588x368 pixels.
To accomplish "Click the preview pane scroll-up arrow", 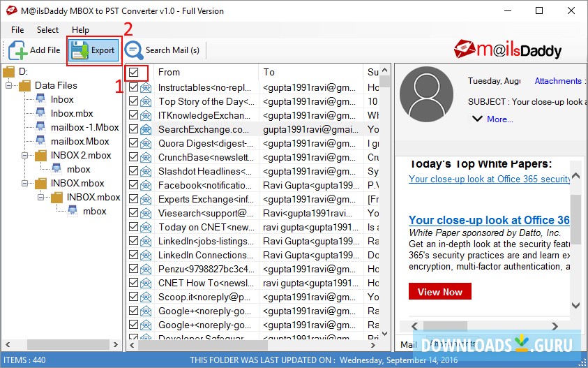I will click(x=575, y=175).
